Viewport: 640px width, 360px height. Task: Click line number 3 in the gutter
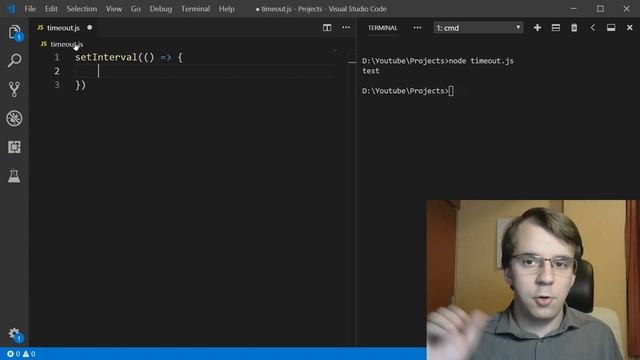click(57, 84)
